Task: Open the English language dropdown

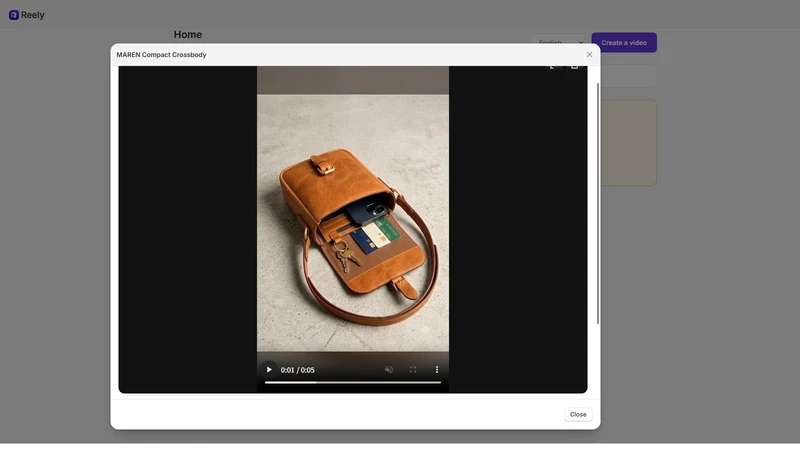Action: (x=558, y=41)
